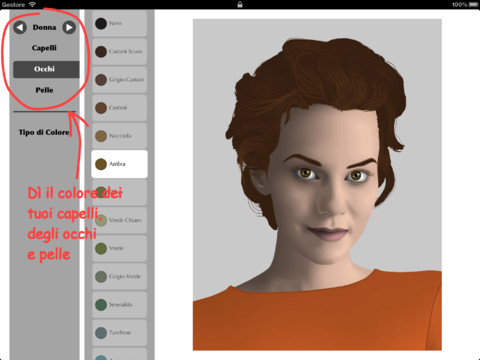
Task: Open the Tipo di Colore section
Action: [x=44, y=132]
